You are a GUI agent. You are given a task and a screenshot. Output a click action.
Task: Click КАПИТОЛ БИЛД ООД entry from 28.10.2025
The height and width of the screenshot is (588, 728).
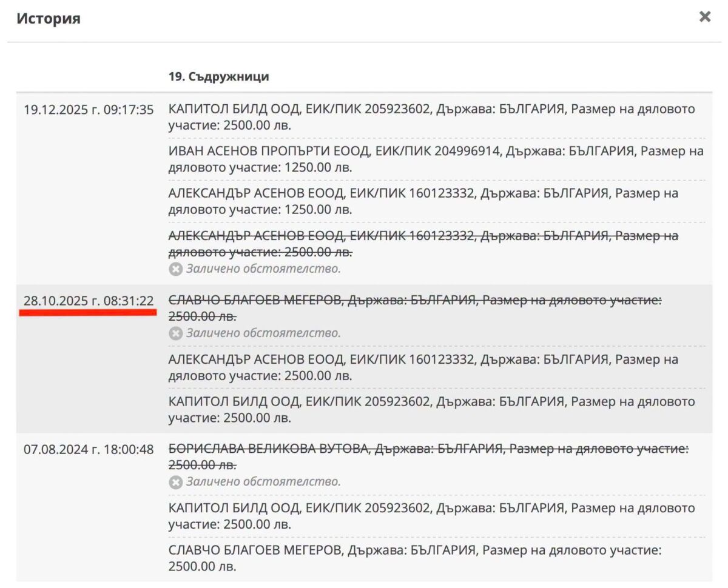tap(432, 410)
